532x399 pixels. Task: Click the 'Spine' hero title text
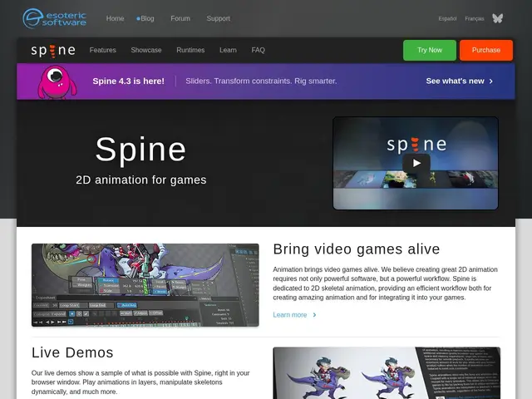(x=140, y=149)
